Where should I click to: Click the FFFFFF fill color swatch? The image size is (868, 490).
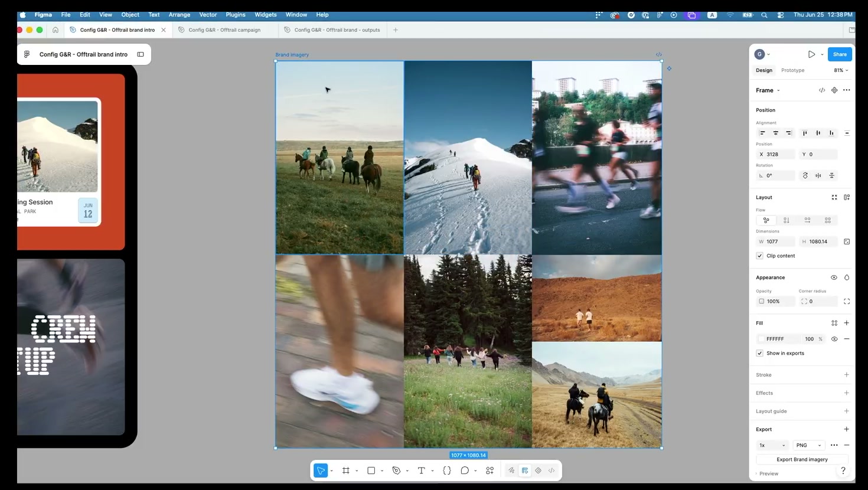pos(762,339)
